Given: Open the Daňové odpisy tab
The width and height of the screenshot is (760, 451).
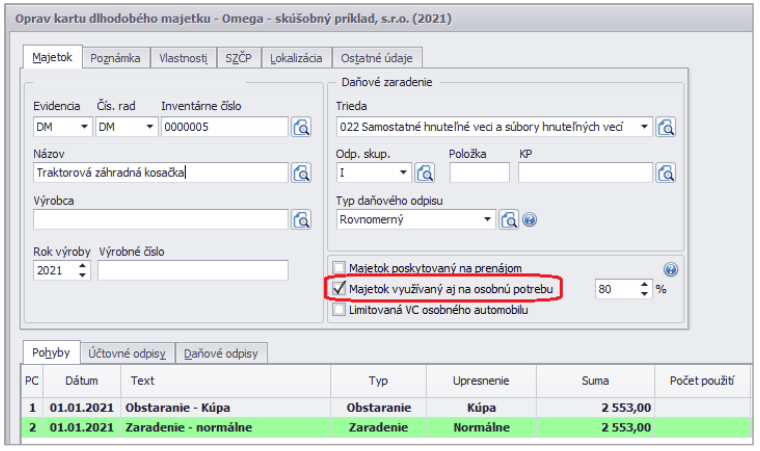Looking at the screenshot, I should tap(221, 353).
